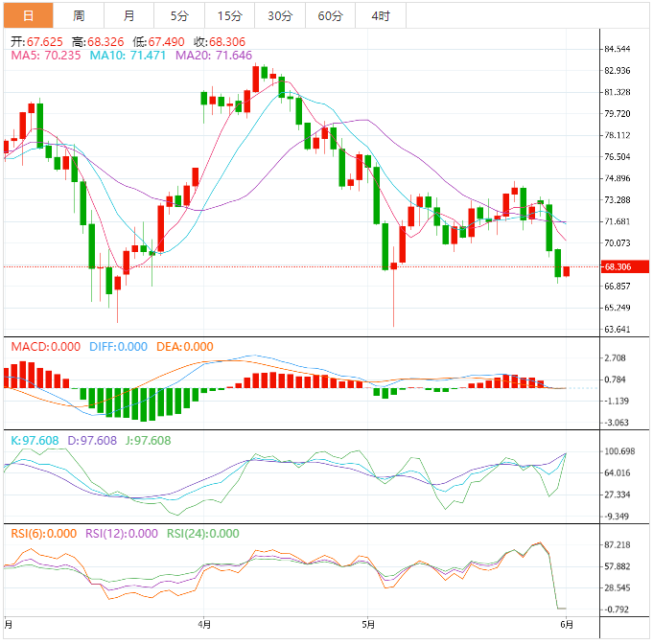Viewport: 653px width, 644px height.
Task: Click the 64.016 KDJ axis value
Action: pos(618,473)
